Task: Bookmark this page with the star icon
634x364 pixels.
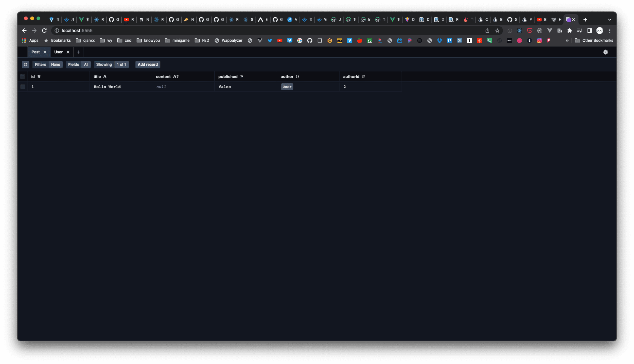Action: (x=497, y=31)
